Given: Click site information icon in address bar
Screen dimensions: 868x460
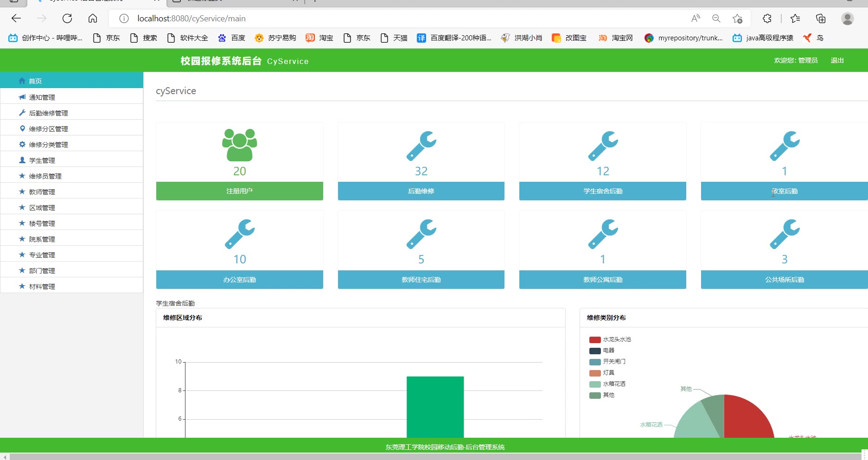Looking at the screenshot, I should [x=124, y=19].
